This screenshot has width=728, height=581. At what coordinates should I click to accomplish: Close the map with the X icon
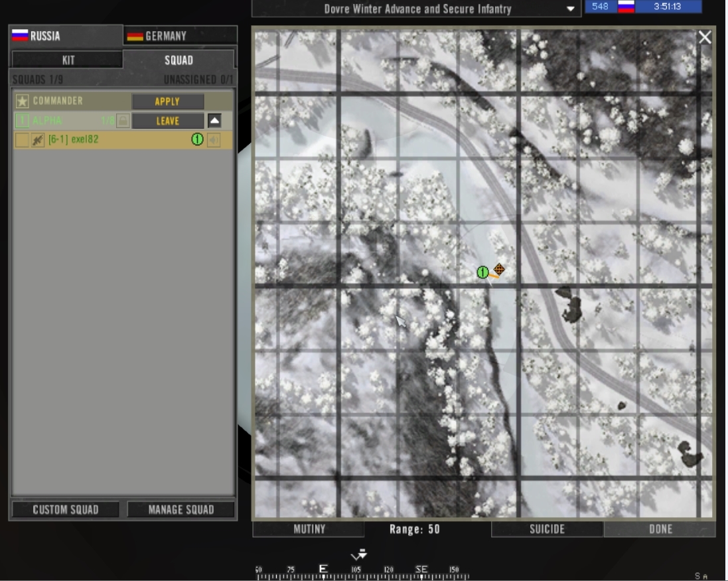point(705,37)
